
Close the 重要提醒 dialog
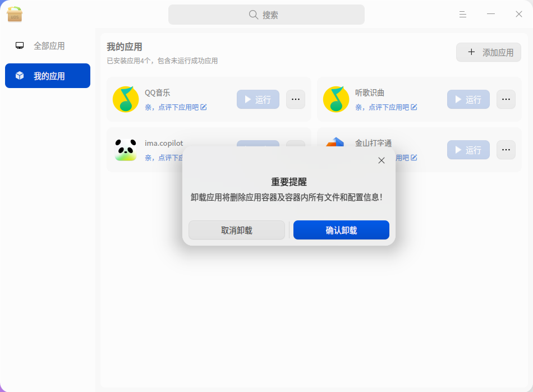coord(382,160)
